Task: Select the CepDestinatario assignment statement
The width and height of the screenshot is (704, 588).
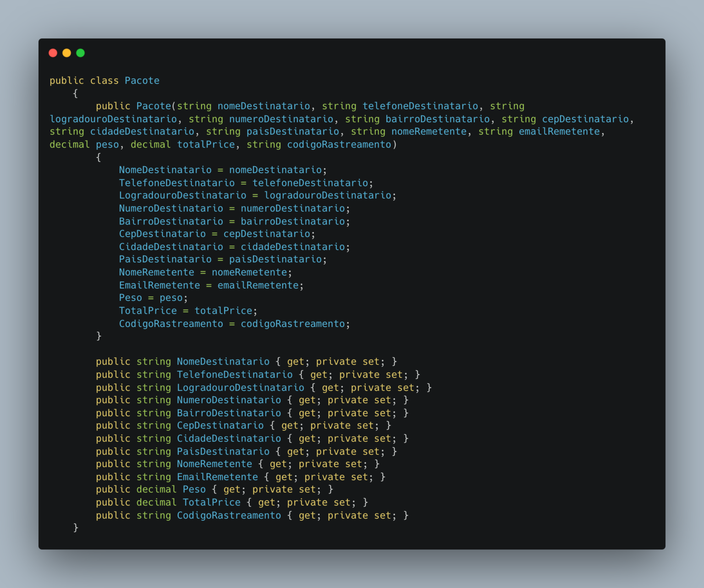Action: (x=216, y=234)
